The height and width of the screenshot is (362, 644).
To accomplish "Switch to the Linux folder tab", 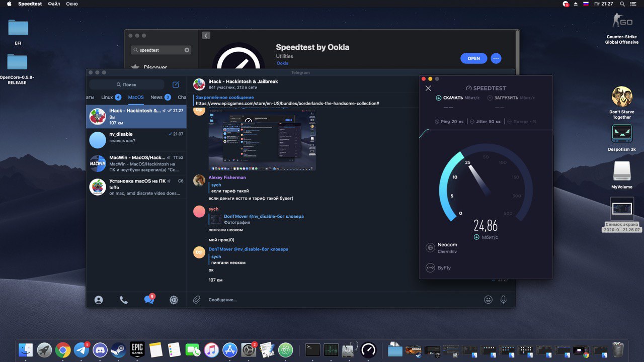I will point(111,97).
